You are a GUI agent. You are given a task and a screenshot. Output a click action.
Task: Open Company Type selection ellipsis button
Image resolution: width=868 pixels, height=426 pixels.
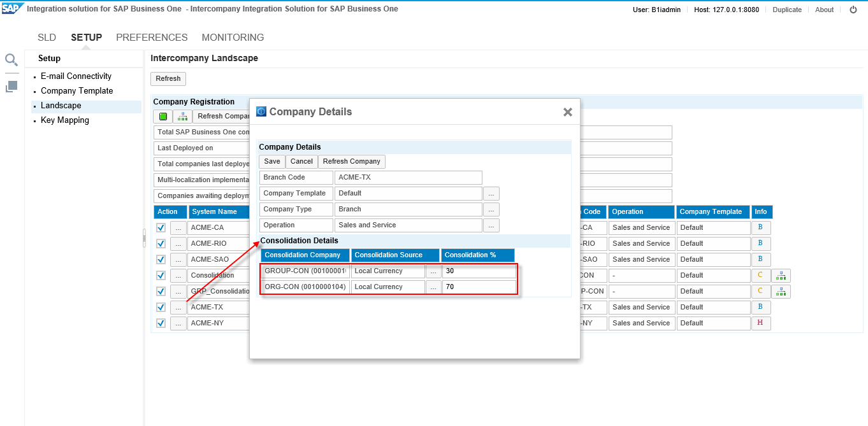tap(491, 209)
